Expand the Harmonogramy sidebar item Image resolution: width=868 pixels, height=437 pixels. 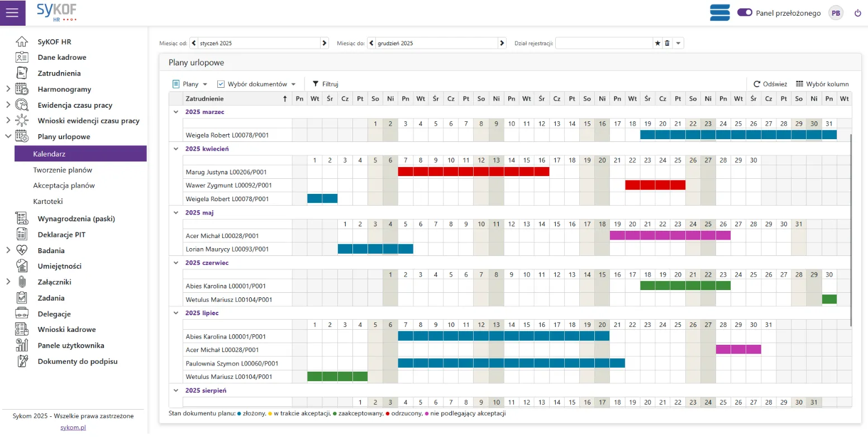[8, 89]
